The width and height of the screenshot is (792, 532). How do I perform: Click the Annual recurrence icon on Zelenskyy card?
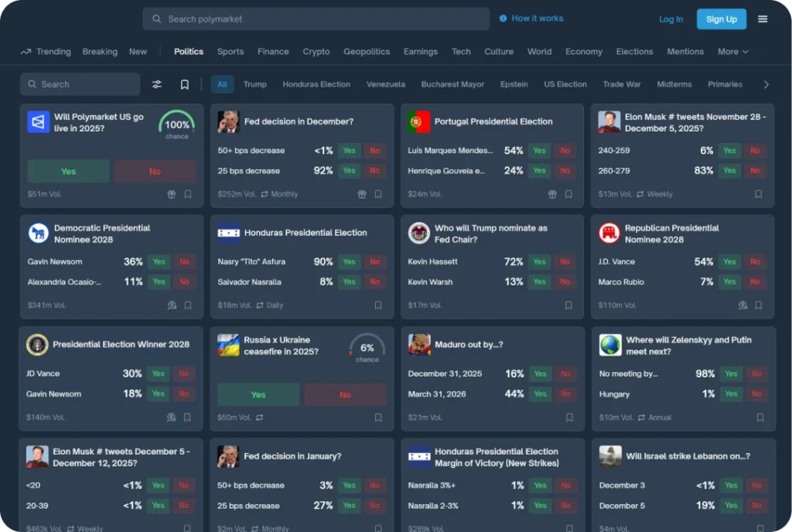(x=641, y=418)
